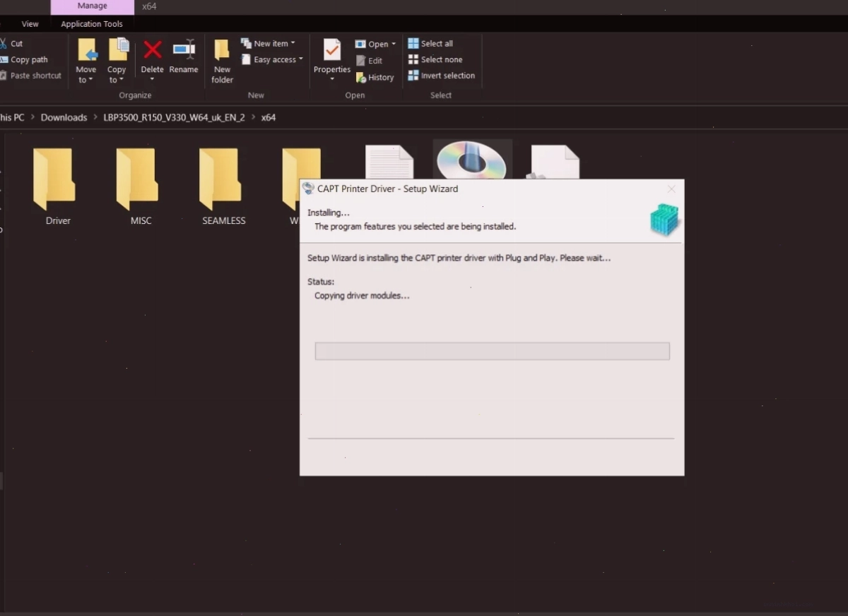848x616 pixels.
Task: Click Select none in ribbon
Action: point(435,59)
